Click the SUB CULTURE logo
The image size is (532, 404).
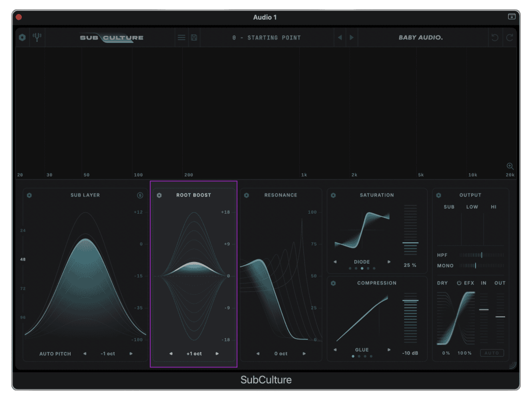[112, 38]
